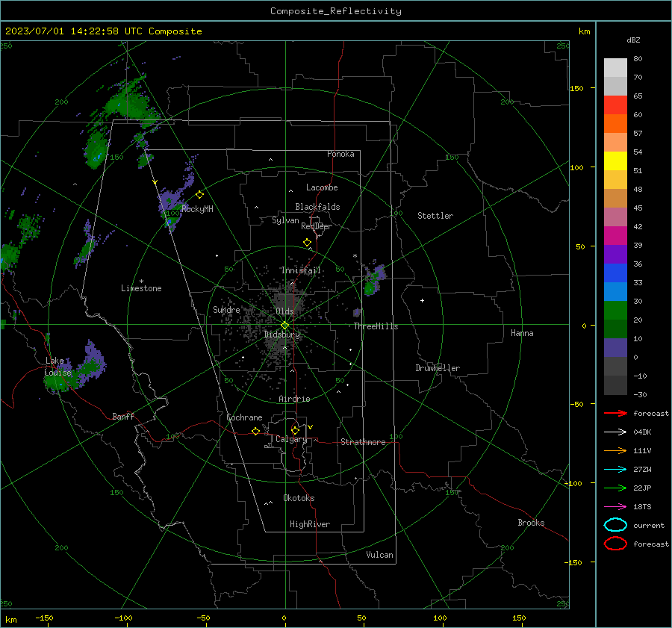Viewport: 672px width, 628px height.
Task: Select the current legend label
Action: (x=649, y=525)
